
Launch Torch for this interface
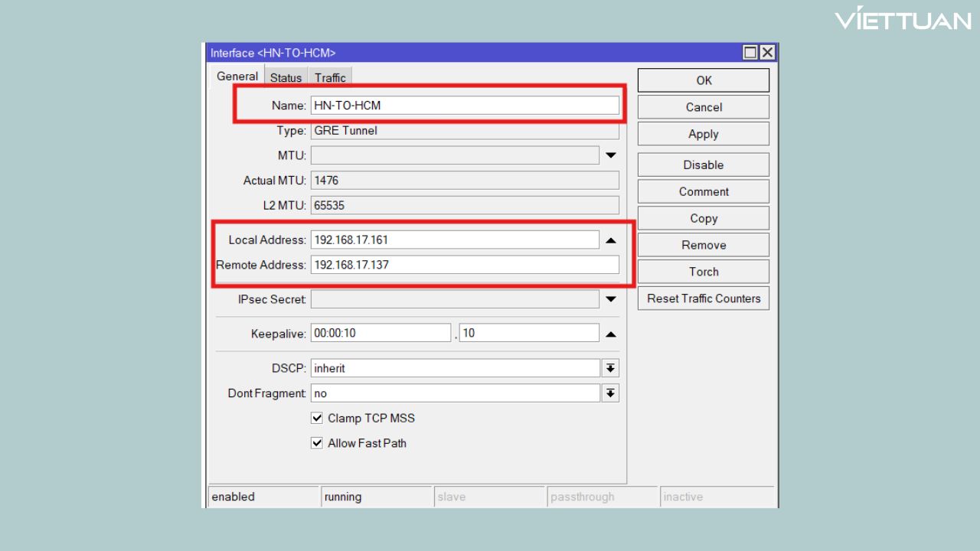(702, 271)
